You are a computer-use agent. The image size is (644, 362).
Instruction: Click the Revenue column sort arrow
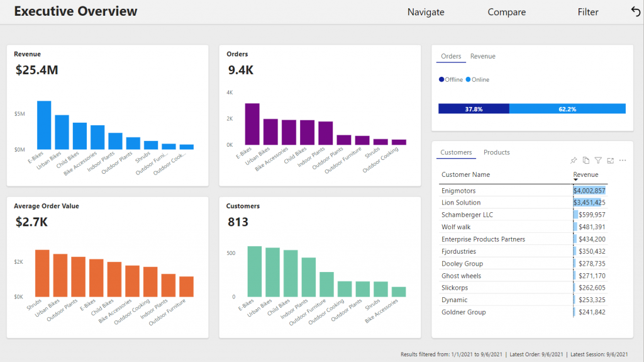pos(575,180)
